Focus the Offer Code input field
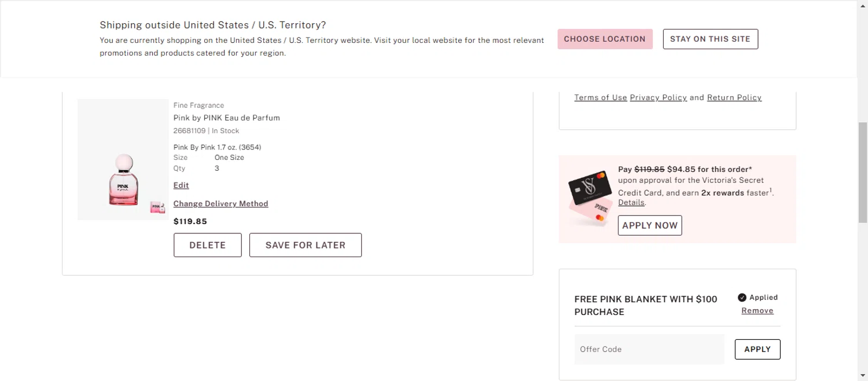The width and height of the screenshot is (868, 381). tap(649, 349)
